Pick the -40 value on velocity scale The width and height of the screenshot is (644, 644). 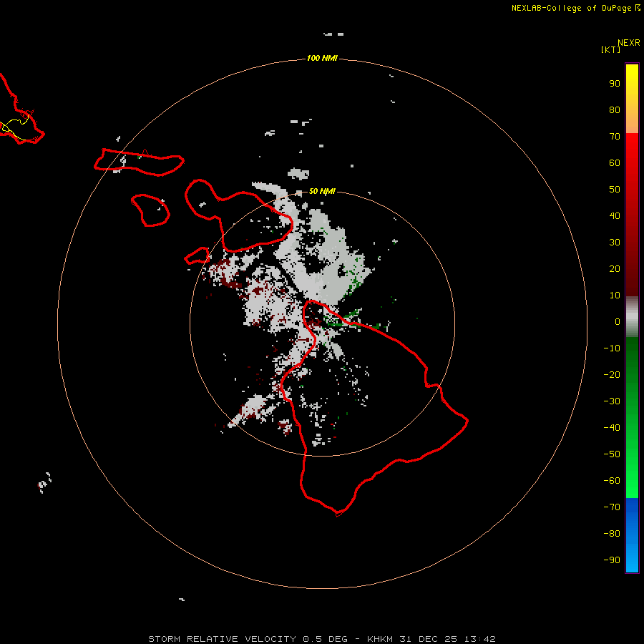coord(612,428)
